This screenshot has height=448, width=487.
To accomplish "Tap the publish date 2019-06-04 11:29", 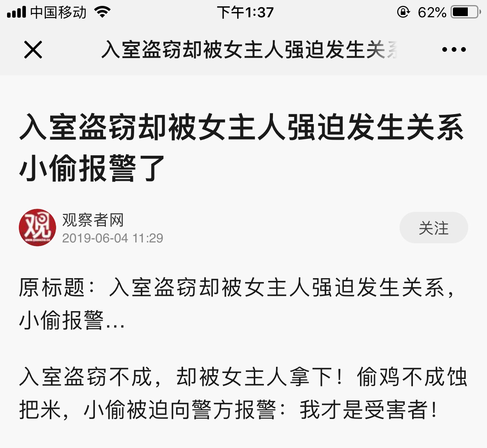I will tap(113, 238).
